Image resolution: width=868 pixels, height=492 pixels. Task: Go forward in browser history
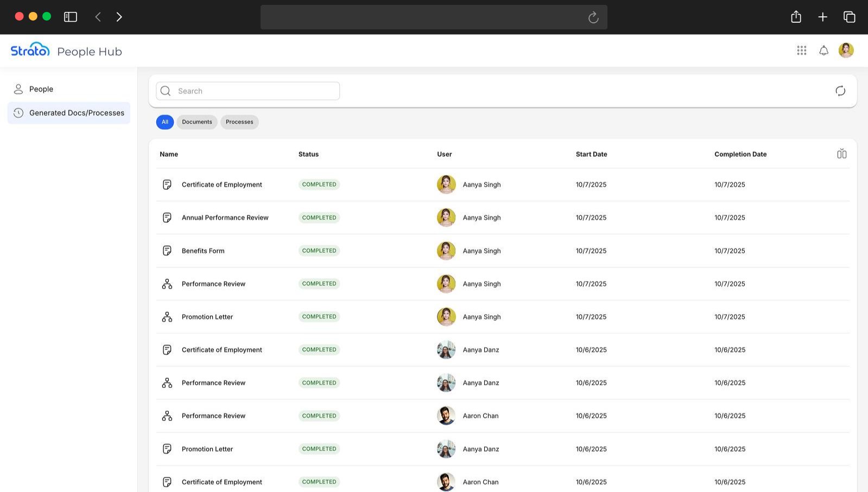point(119,17)
